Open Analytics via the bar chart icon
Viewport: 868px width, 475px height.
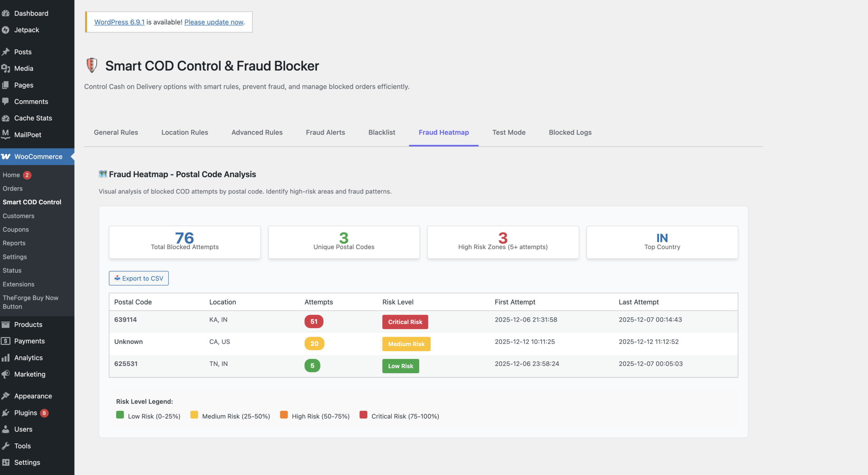pyautogui.click(x=6, y=357)
